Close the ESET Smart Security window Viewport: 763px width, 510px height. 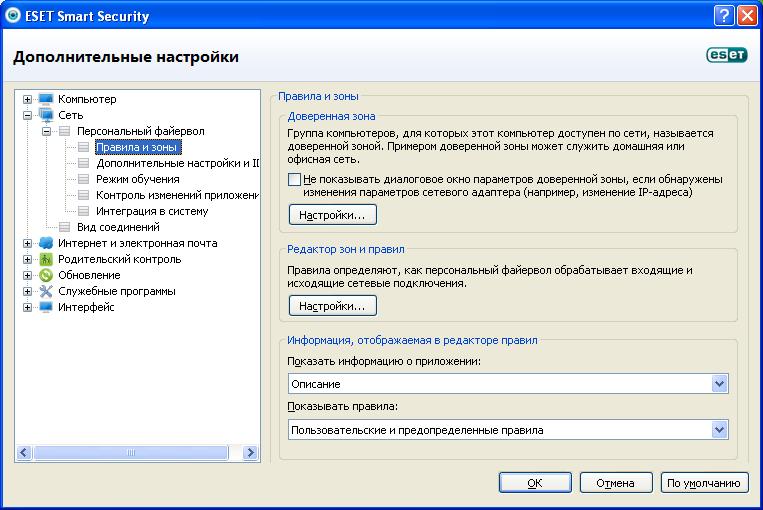(x=747, y=16)
